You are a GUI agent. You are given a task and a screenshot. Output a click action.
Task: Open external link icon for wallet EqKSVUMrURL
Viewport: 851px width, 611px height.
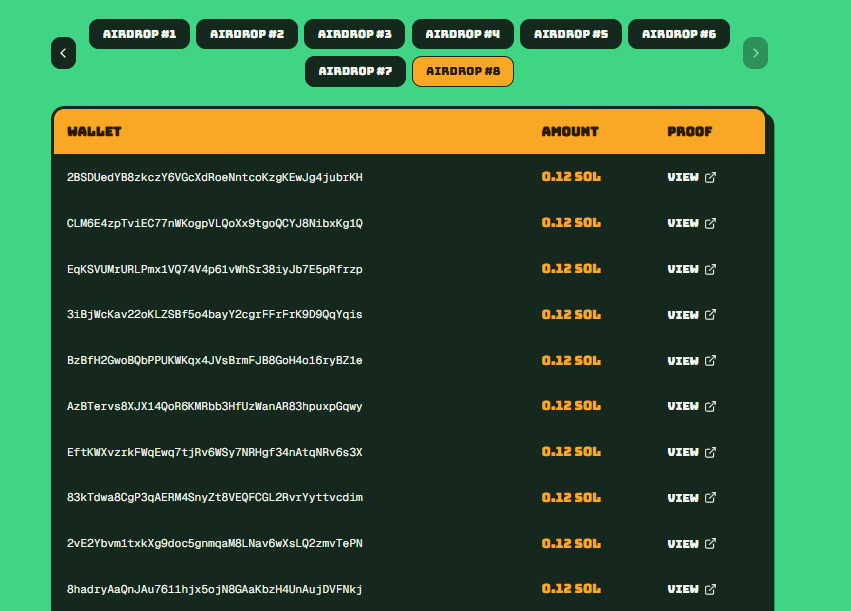coord(710,269)
